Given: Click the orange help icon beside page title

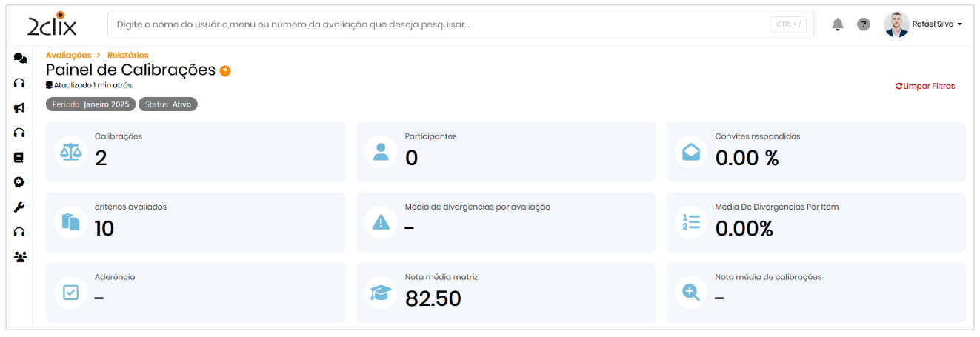Looking at the screenshot, I should click(225, 71).
